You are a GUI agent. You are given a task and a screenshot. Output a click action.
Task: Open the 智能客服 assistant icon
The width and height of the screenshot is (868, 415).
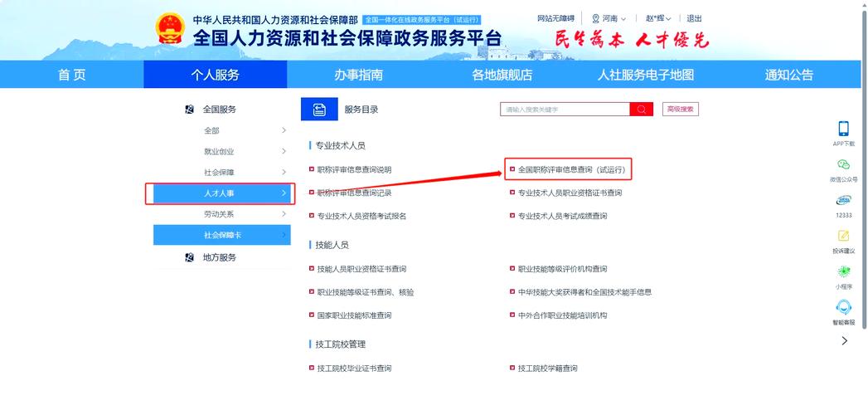coord(843,306)
